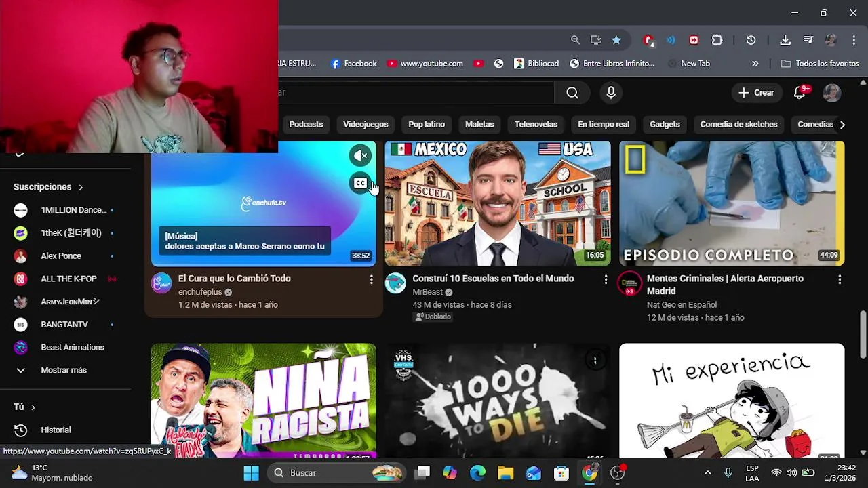Open Chrome history clock icon
This screenshot has width=868, height=488.
pyautogui.click(x=751, y=40)
